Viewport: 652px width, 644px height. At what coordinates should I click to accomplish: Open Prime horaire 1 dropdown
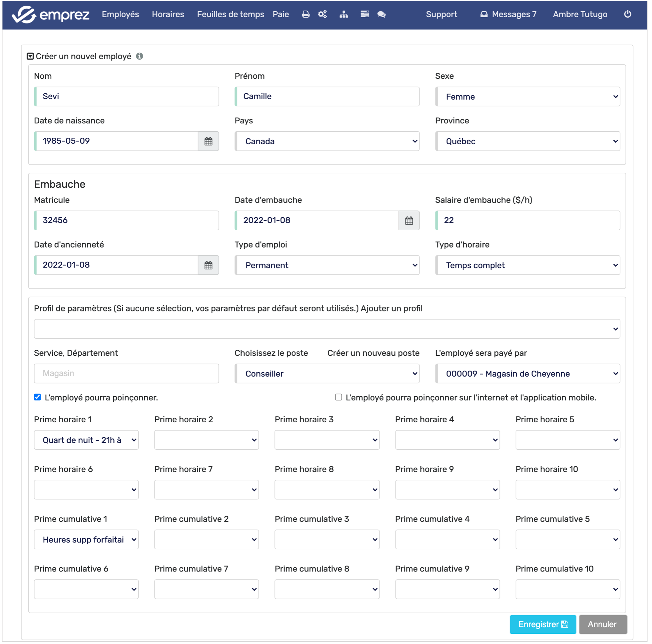(x=86, y=440)
